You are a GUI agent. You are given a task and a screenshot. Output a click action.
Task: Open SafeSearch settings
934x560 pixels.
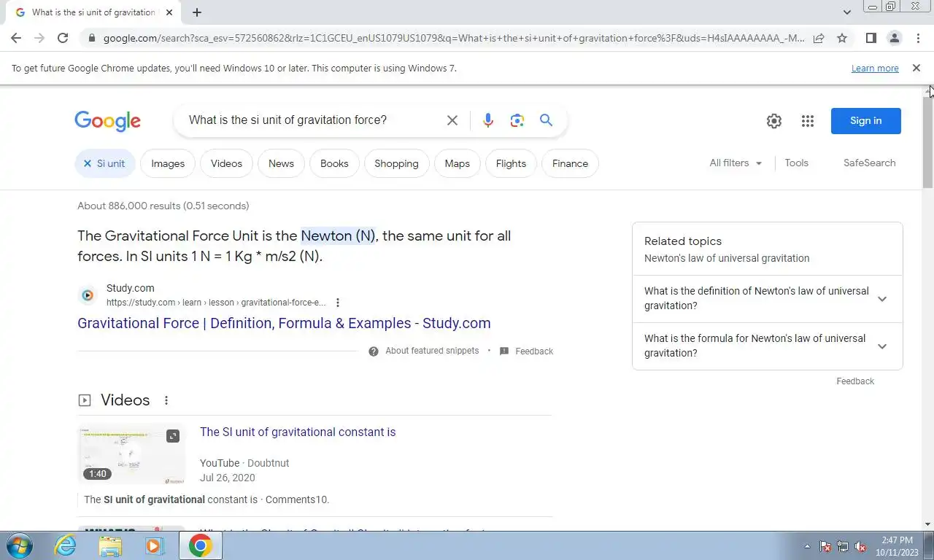pos(869,163)
